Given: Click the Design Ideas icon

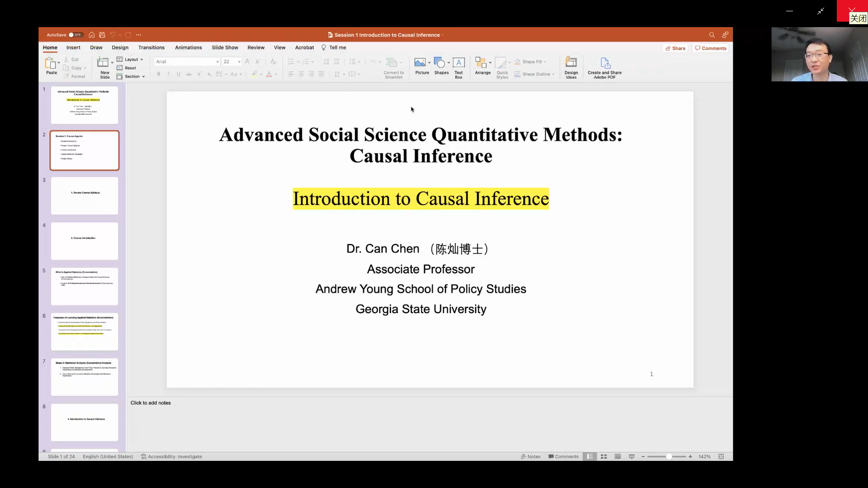Looking at the screenshot, I should click(x=571, y=63).
